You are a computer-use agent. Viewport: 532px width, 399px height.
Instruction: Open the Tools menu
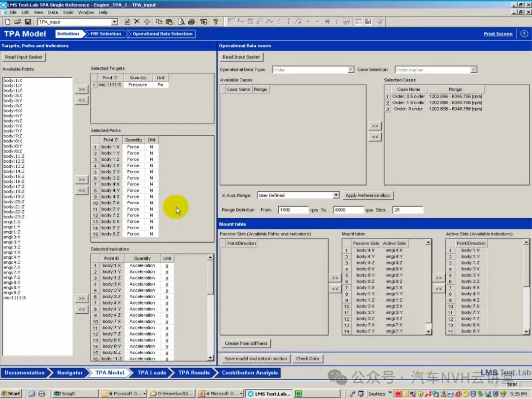[x=68, y=12]
